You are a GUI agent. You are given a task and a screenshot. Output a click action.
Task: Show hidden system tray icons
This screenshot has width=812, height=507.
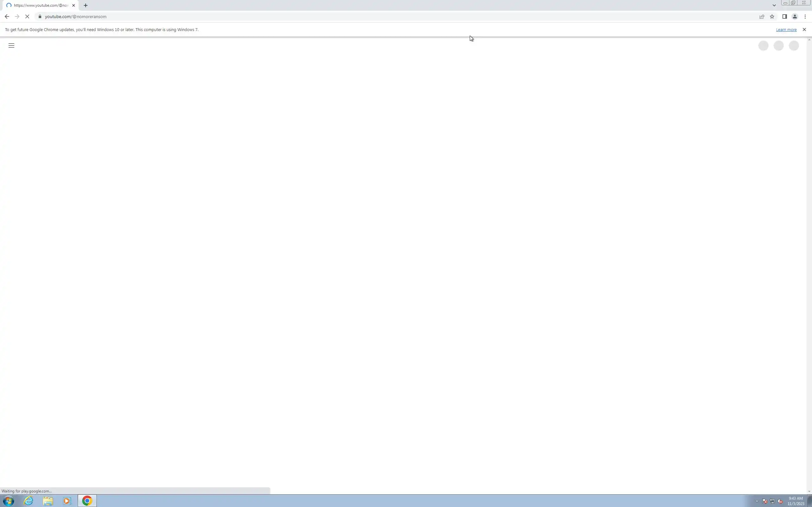[757, 501]
